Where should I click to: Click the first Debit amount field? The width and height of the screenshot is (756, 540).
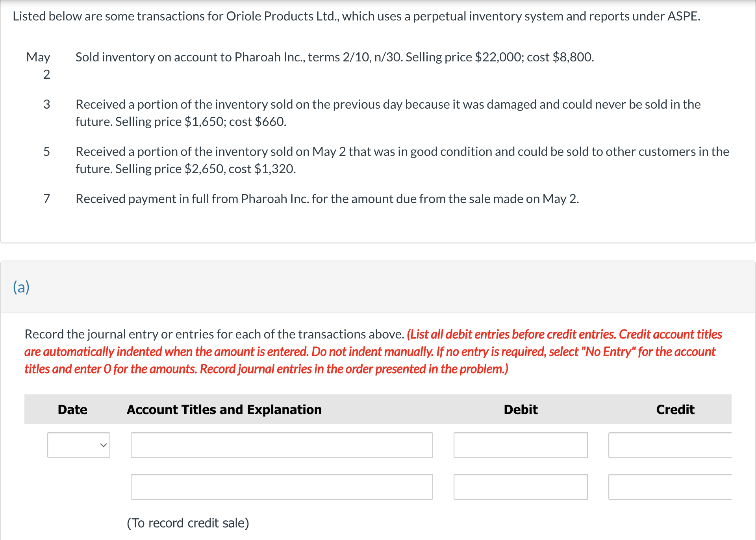coord(521,445)
